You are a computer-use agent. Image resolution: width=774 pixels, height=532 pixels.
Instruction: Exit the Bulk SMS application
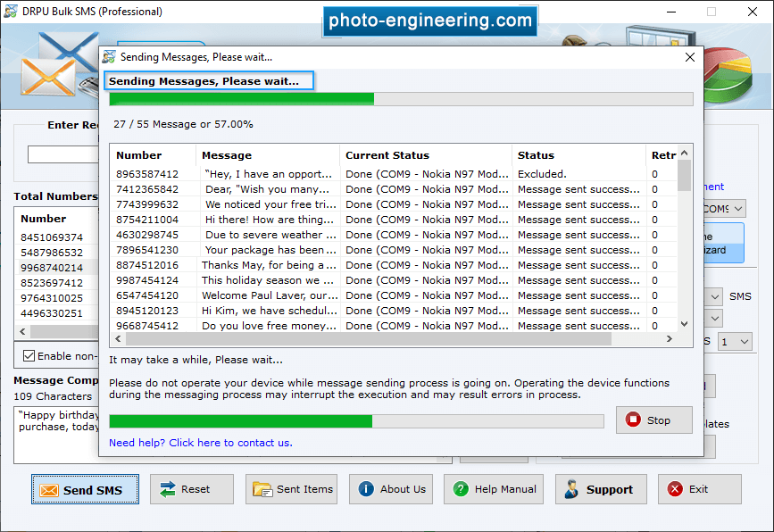pos(700,489)
